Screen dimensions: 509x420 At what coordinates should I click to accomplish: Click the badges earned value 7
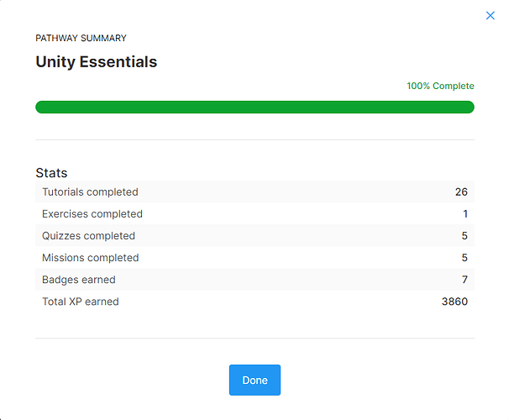[464, 280]
